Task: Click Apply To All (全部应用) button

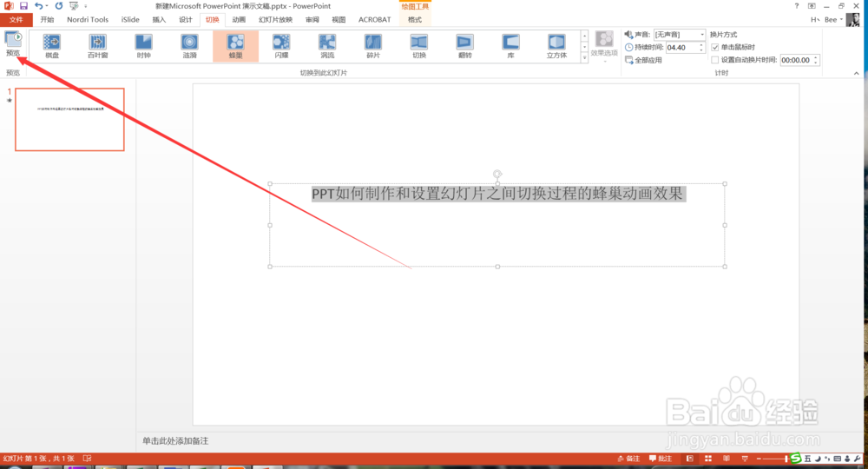Action: click(x=643, y=60)
